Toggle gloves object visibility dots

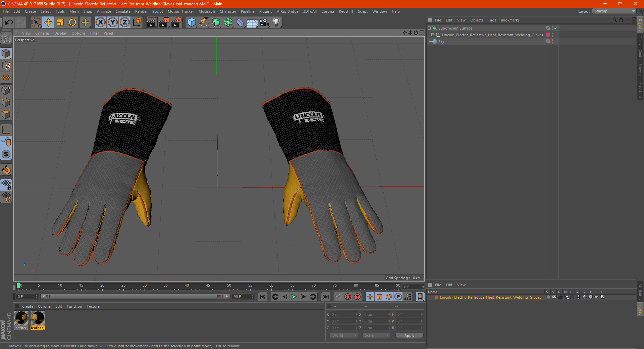coord(552,35)
